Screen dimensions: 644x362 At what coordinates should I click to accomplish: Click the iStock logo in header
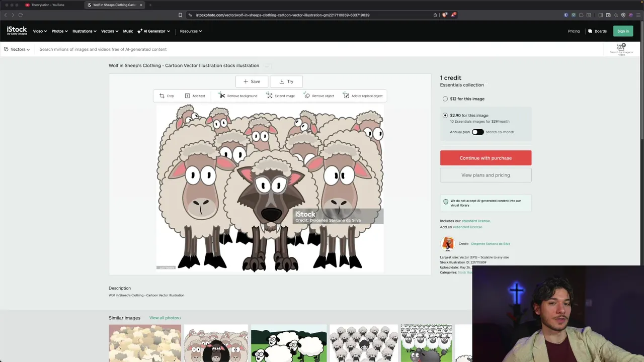[x=17, y=31]
